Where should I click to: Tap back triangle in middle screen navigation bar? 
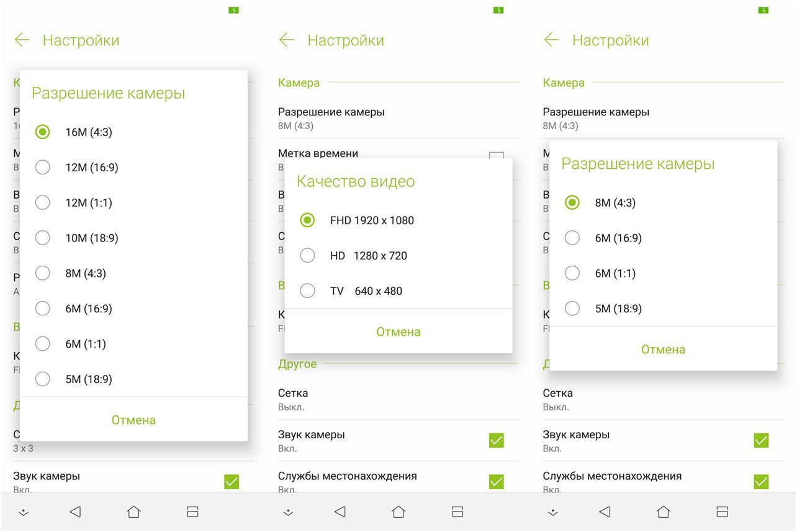[340, 512]
